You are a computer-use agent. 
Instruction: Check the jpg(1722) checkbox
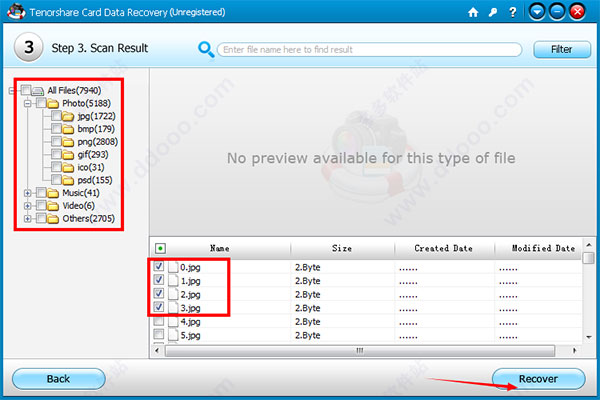pos(56,116)
